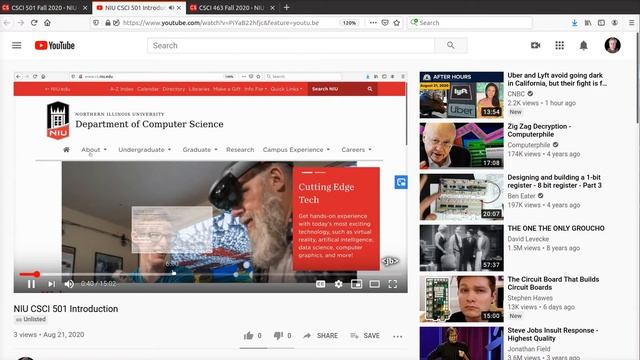
Task: Click the SHARE button
Action: [320, 336]
